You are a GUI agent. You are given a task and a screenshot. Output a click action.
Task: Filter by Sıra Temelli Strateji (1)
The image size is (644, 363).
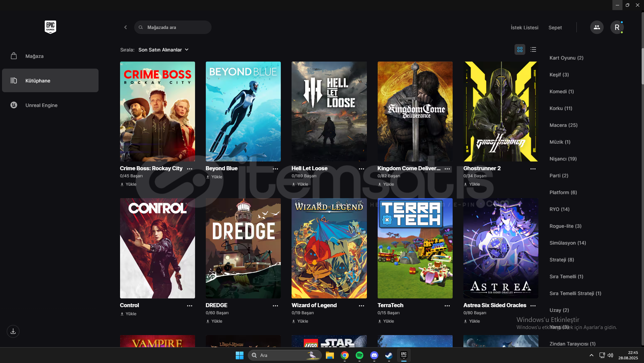click(575, 293)
